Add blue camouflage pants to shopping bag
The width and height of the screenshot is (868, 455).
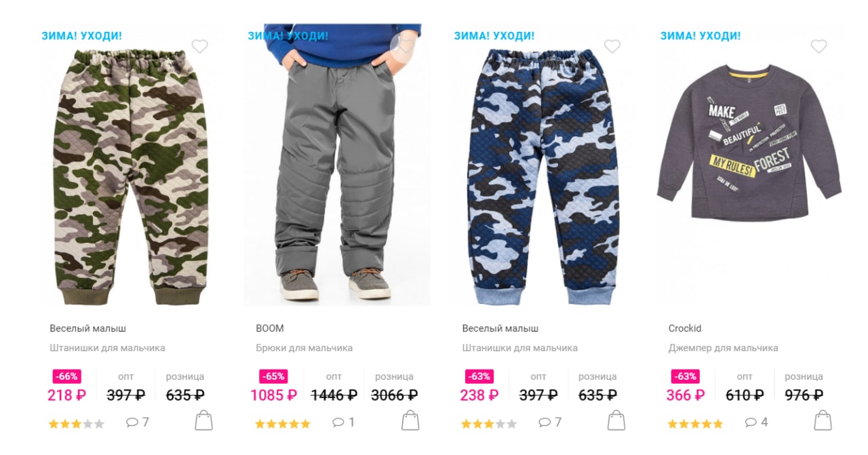click(x=616, y=420)
